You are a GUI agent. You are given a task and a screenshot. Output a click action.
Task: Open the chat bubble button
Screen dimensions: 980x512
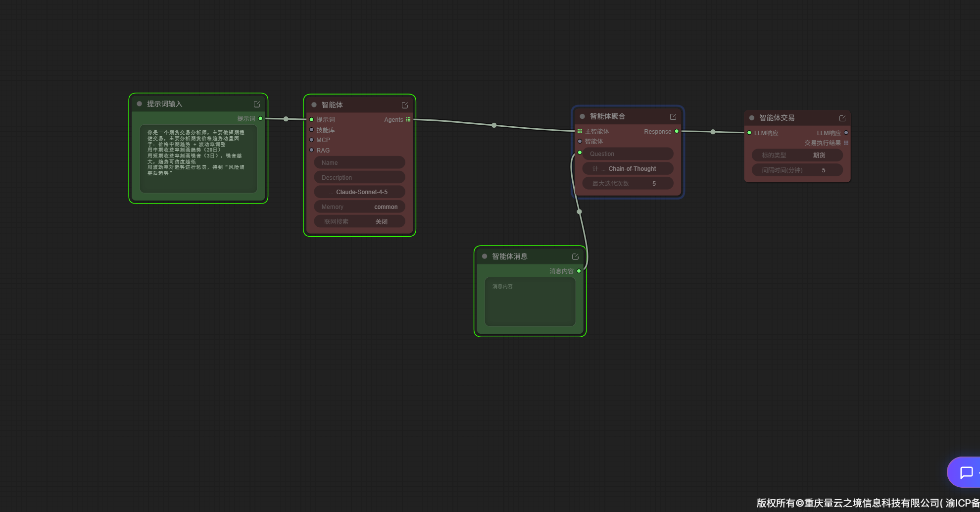pos(966,472)
